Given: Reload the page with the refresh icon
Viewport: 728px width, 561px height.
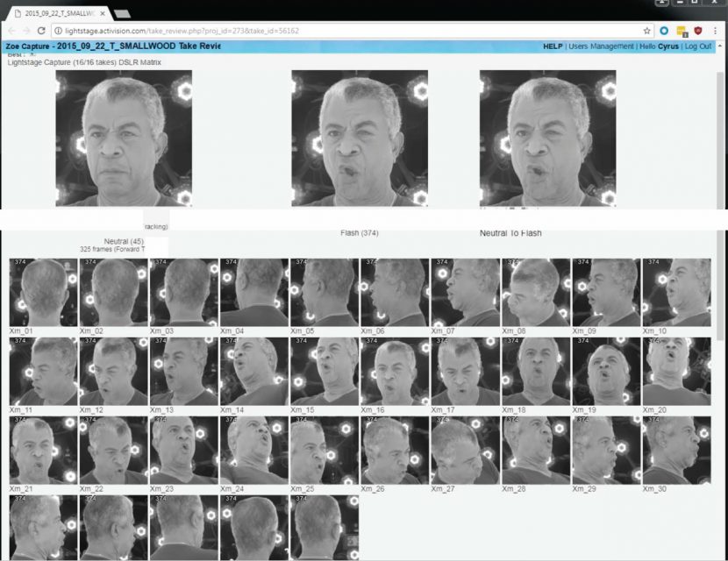Looking at the screenshot, I should click(42, 31).
